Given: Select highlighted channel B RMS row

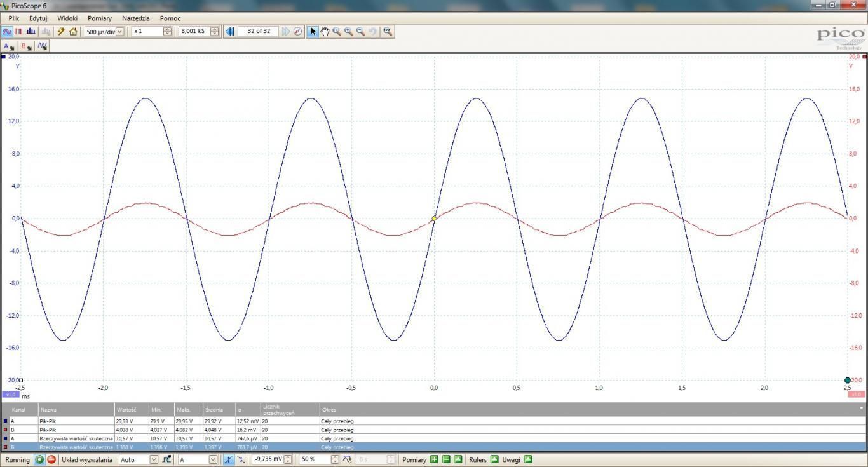Looking at the screenshot, I should [433, 447].
